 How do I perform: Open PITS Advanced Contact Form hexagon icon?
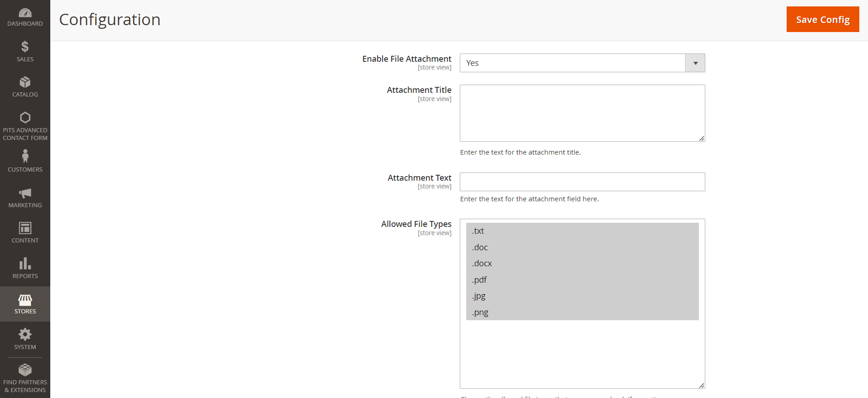tap(25, 118)
